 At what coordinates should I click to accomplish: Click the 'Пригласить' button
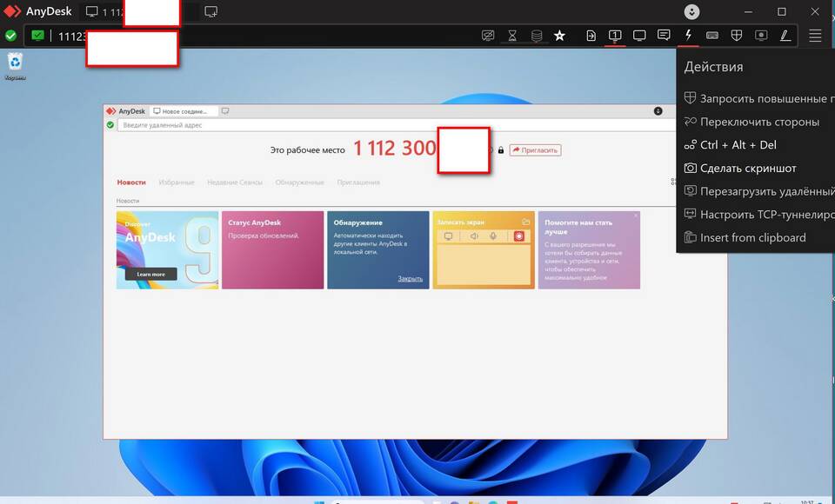point(535,150)
